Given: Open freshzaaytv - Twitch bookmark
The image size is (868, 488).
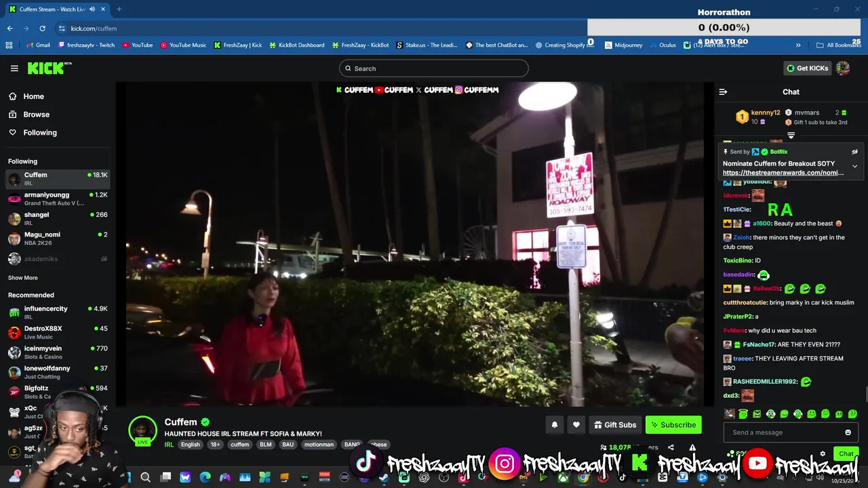Looking at the screenshot, I should tap(86, 45).
